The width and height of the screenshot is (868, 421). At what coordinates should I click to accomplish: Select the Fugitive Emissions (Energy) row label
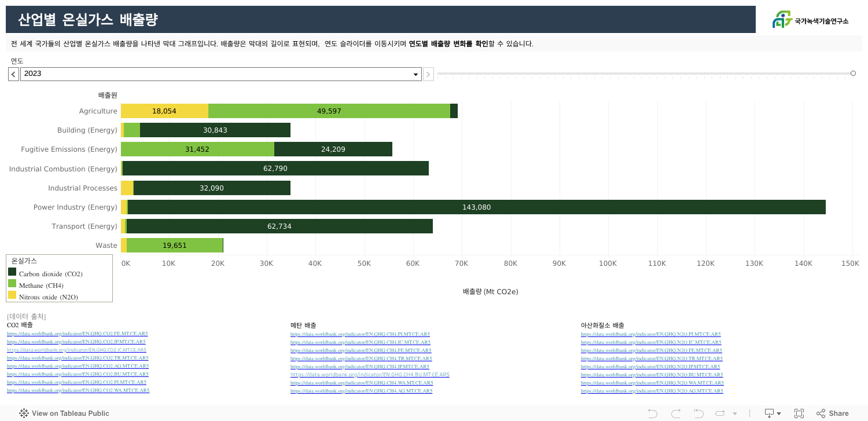click(x=69, y=149)
